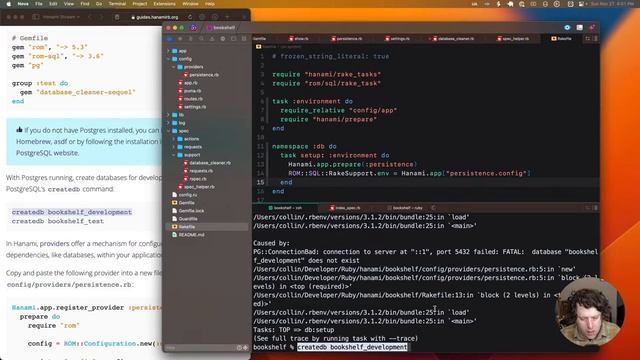Open requests.rb in the file tree
The height and width of the screenshot is (360, 640).
tap(198, 171)
